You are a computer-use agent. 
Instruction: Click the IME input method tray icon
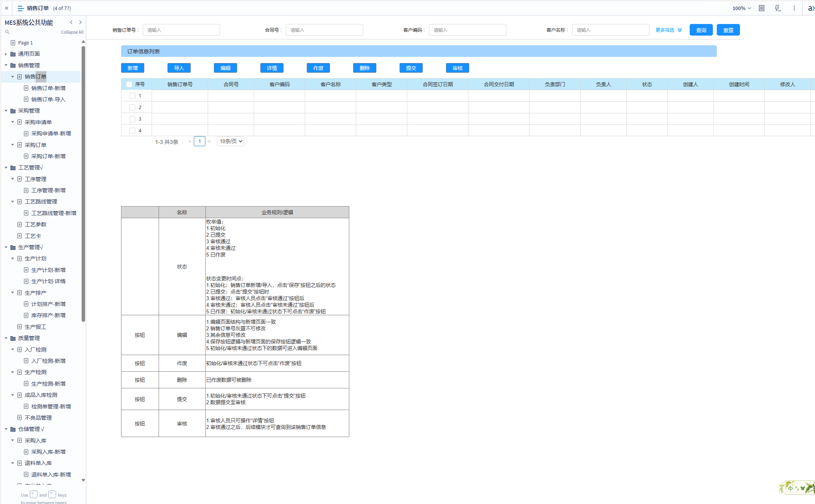click(797, 488)
